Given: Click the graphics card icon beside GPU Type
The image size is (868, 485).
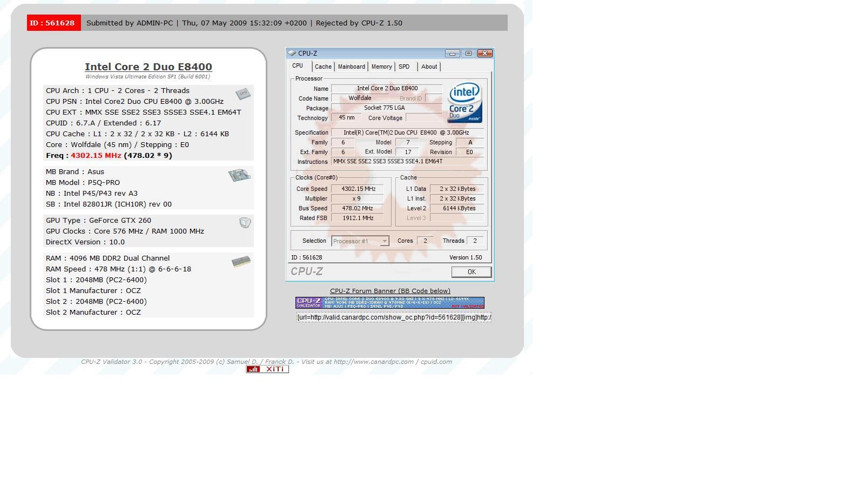Looking at the screenshot, I should click(x=245, y=222).
